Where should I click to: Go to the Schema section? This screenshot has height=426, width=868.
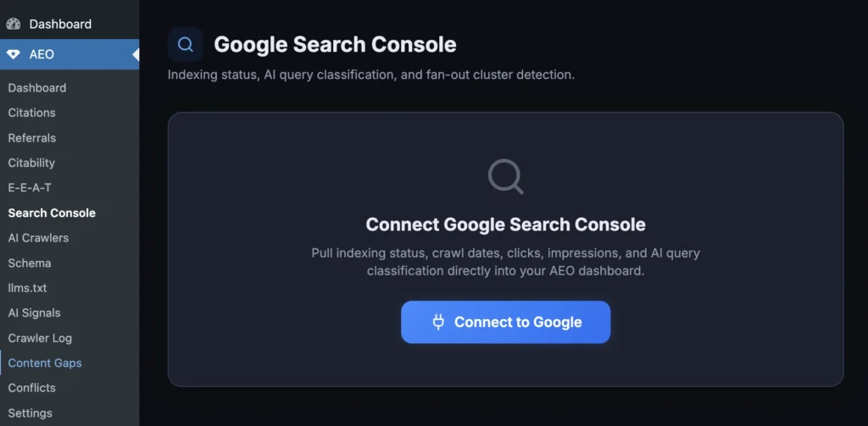pos(29,263)
